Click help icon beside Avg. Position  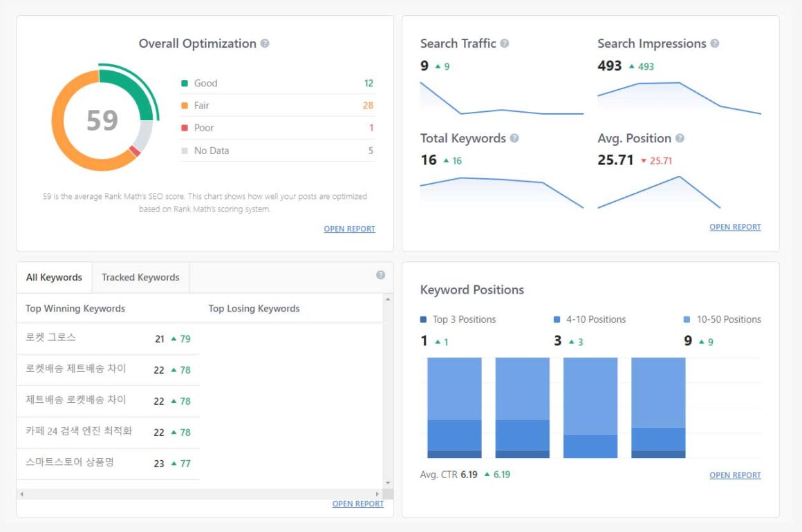(x=680, y=138)
